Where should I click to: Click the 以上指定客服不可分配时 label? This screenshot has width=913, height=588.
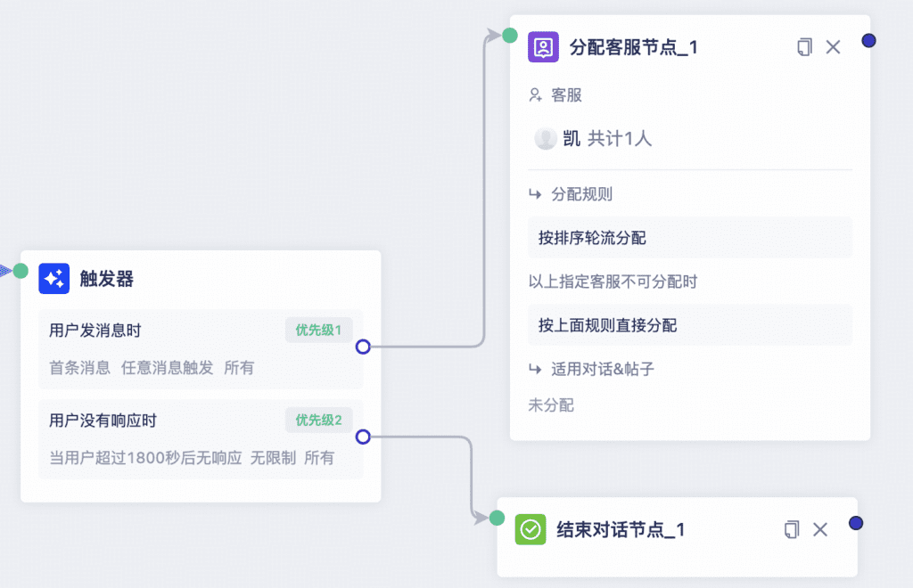(x=613, y=282)
